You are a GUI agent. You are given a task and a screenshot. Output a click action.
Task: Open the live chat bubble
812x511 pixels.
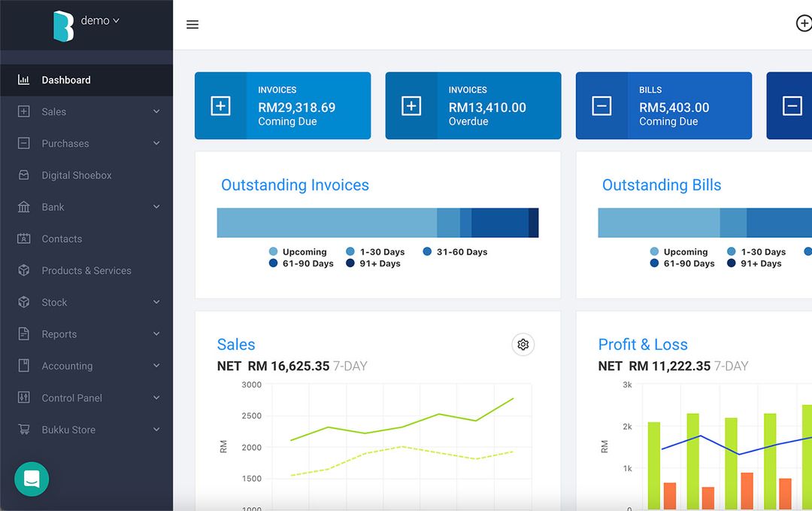(x=31, y=479)
